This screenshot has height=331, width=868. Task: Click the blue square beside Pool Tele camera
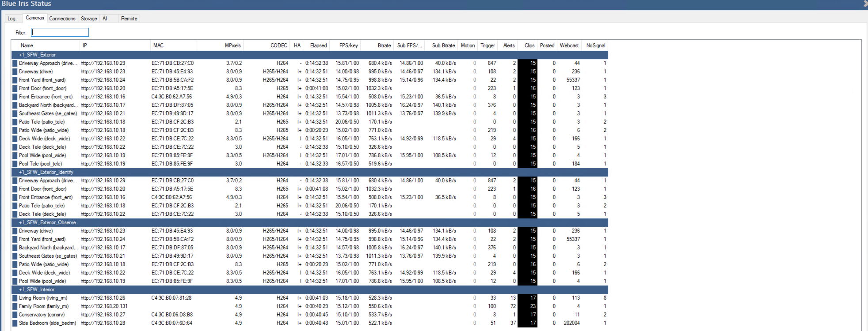(x=15, y=164)
